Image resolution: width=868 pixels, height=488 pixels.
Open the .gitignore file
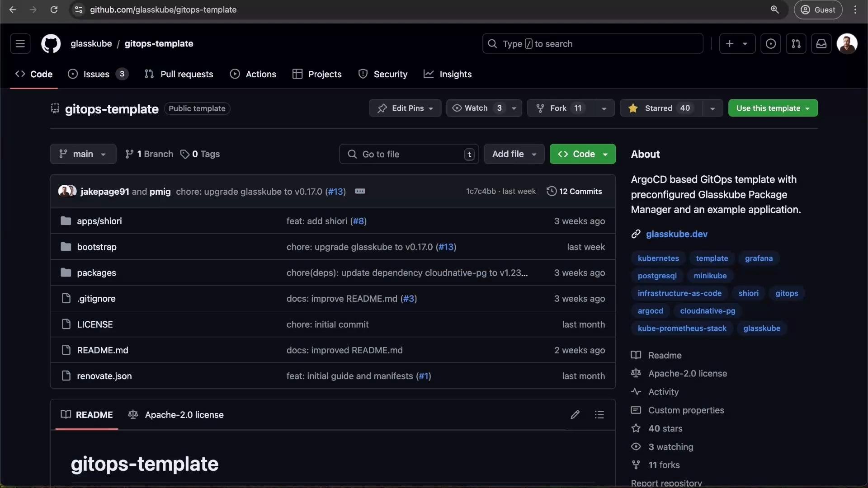96,299
